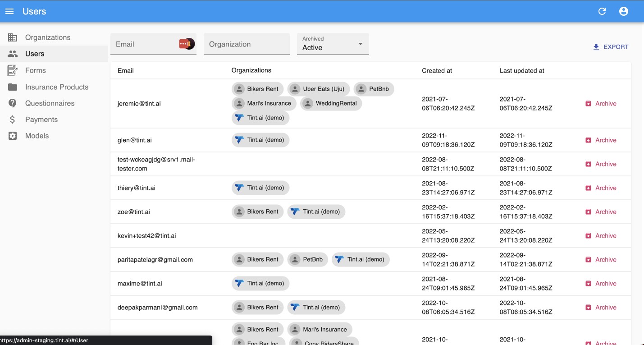644x345 pixels.
Task: Click Tint.ai (demo) chip in deepakparmani row
Action: pos(316,307)
